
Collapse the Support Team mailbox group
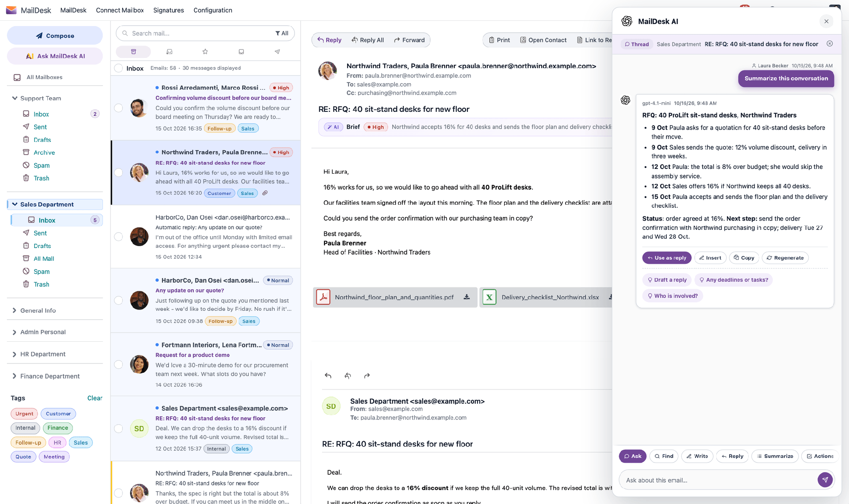click(x=15, y=98)
